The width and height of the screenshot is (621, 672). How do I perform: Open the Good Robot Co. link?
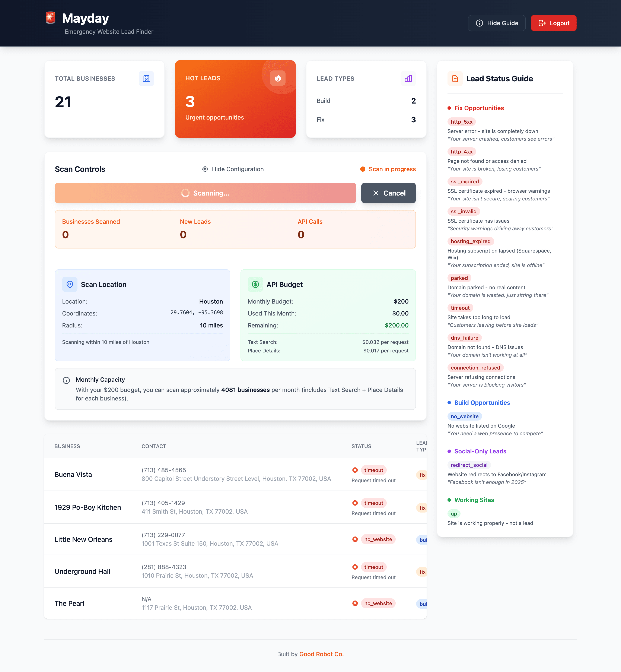tap(322, 654)
